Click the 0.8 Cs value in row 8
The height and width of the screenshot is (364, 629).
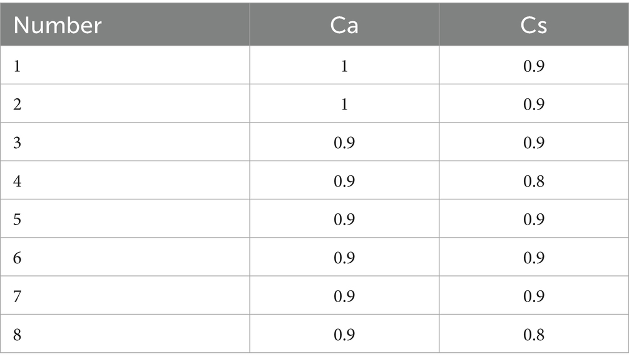point(534,335)
